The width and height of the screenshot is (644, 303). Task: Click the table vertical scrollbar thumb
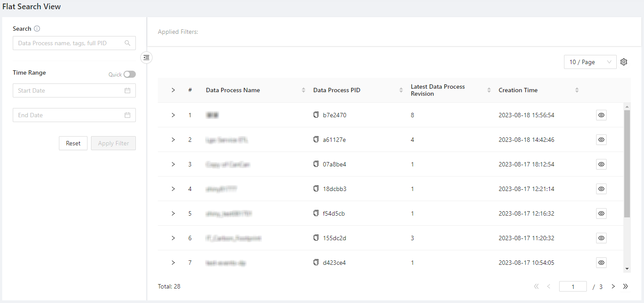point(627,162)
